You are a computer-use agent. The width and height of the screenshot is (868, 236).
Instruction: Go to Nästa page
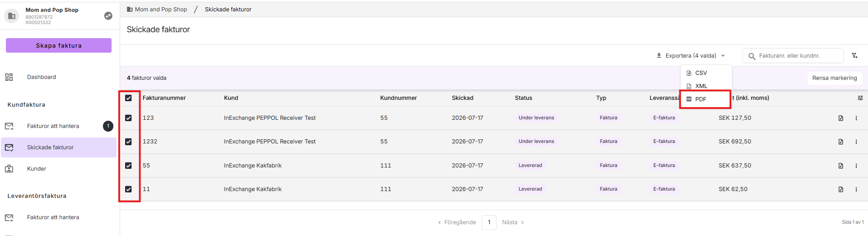513,222
